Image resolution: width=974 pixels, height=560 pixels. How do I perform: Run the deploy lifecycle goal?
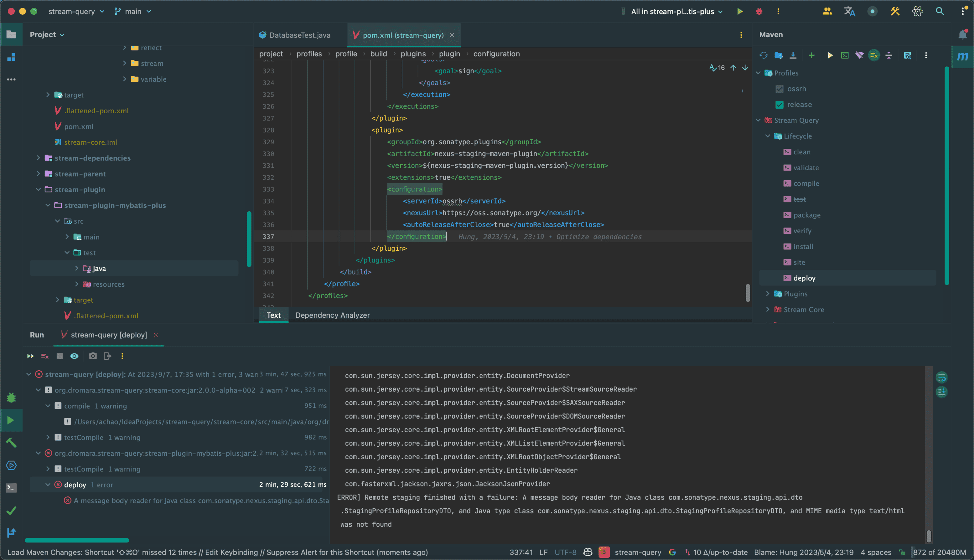tap(804, 278)
